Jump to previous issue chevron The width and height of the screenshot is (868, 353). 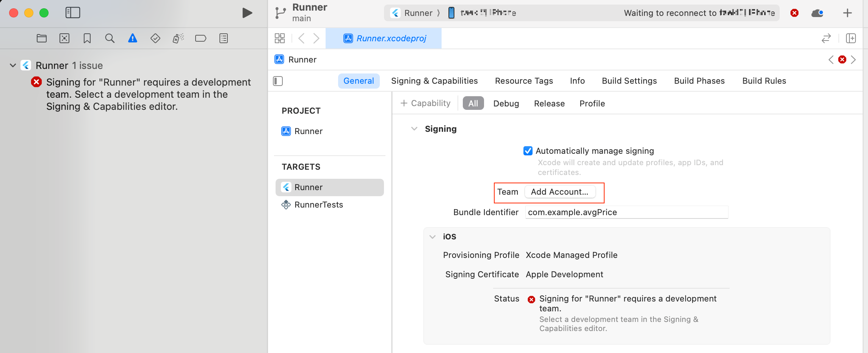tap(831, 59)
